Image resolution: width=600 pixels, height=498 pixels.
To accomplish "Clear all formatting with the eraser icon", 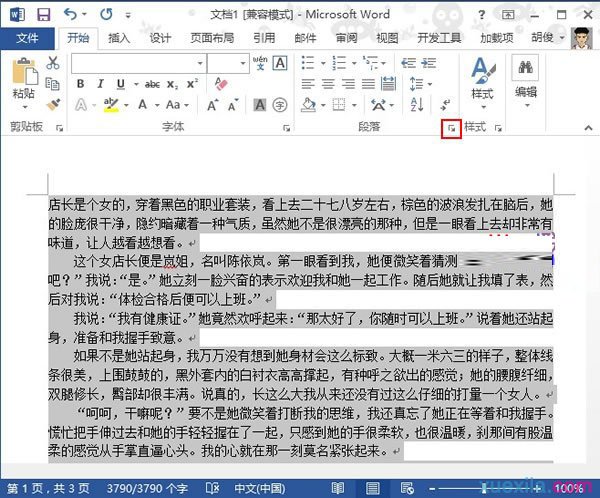I will click(221, 84).
